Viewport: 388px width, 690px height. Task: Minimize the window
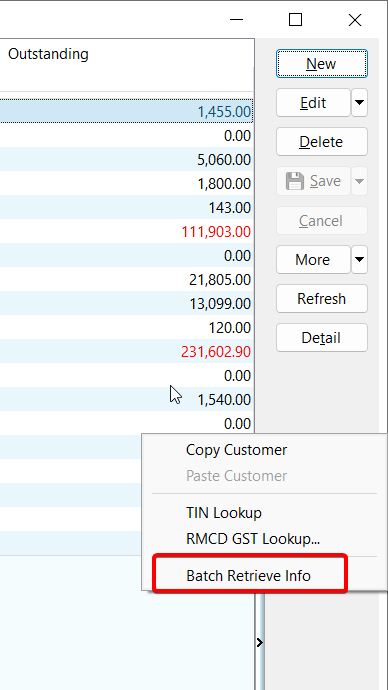click(x=236, y=20)
